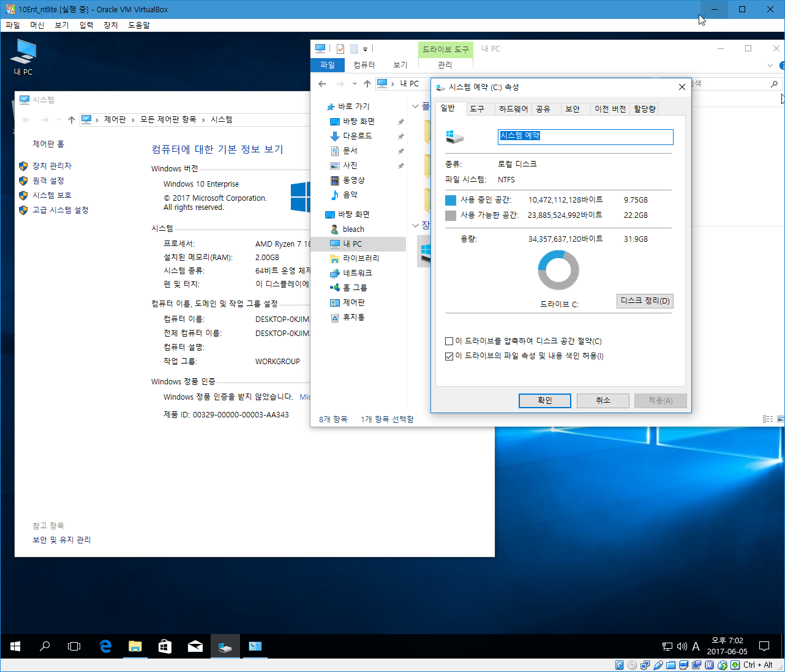Open recent locations dropdown in Explorer
The image size is (785, 672).
[355, 84]
